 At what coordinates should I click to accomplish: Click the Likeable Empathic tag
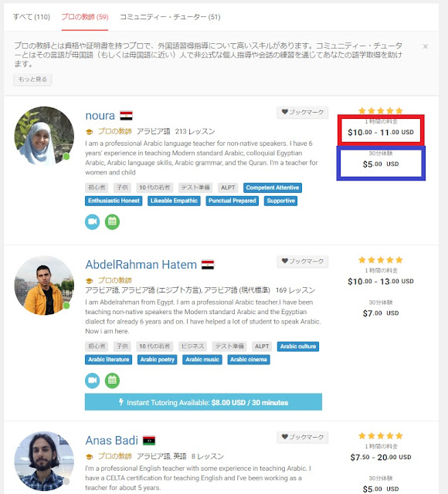coord(174,201)
